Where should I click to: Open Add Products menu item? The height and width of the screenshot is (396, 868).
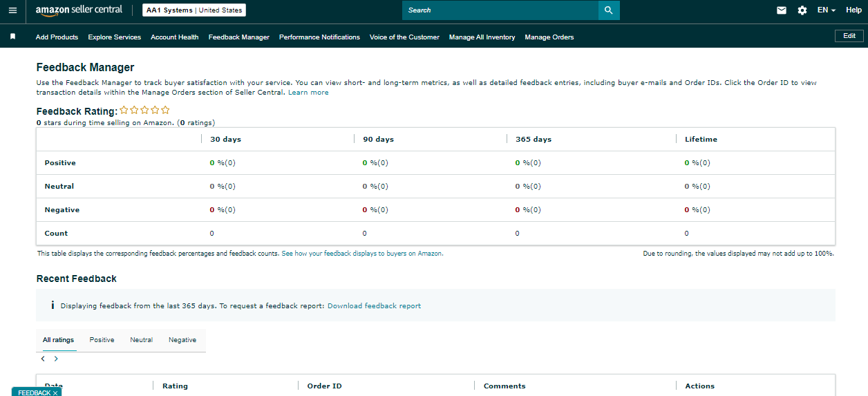(57, 37)
